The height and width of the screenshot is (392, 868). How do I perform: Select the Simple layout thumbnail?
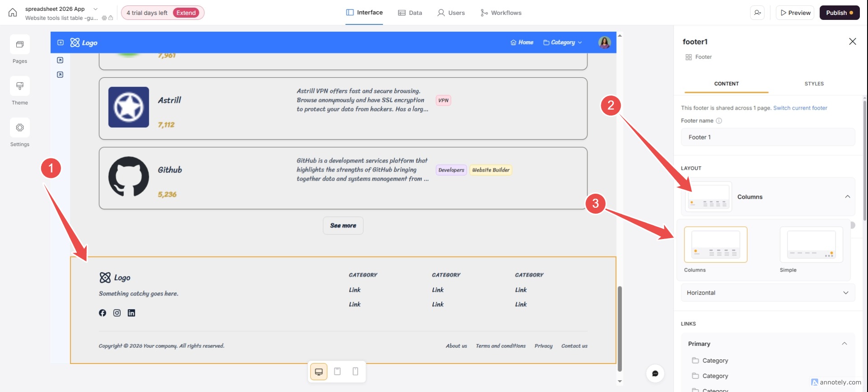(811, 245)
